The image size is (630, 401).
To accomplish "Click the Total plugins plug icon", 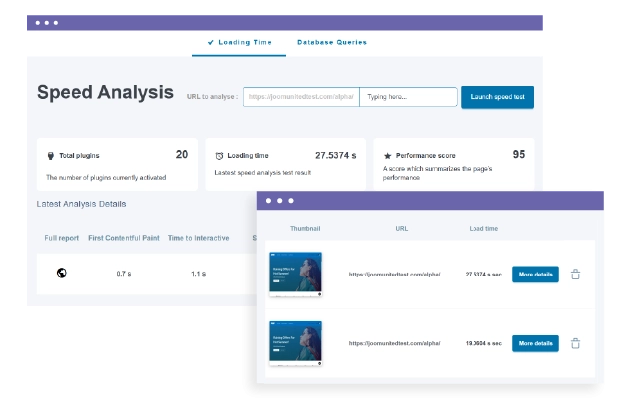I will point(51,156).
